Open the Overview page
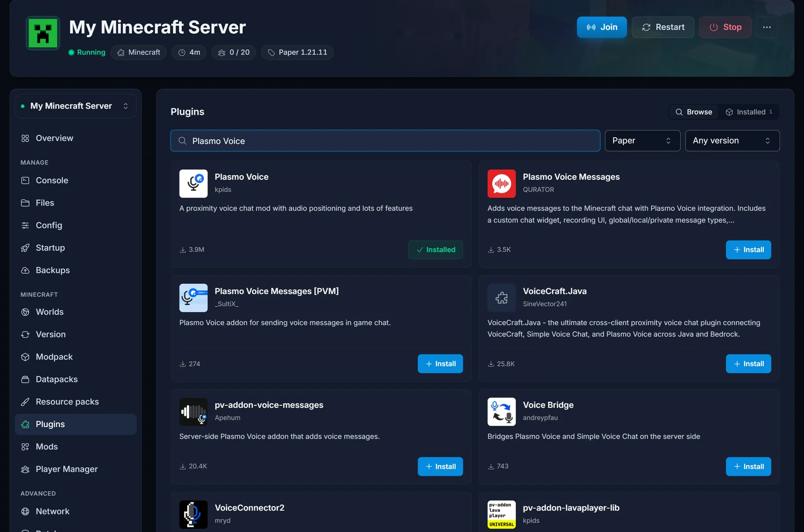The height and width of the screenshot is (532, 804). tap(75, 138)
